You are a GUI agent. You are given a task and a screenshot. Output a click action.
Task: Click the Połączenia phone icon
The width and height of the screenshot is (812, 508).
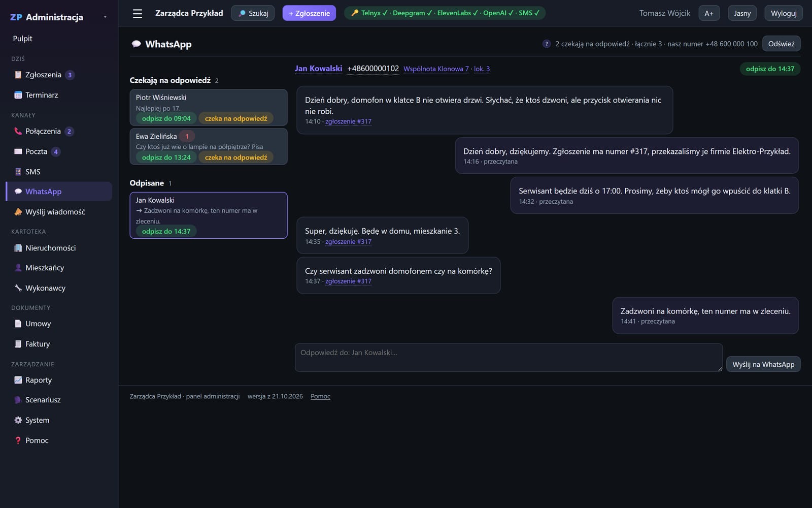click(x=18, y=131)
